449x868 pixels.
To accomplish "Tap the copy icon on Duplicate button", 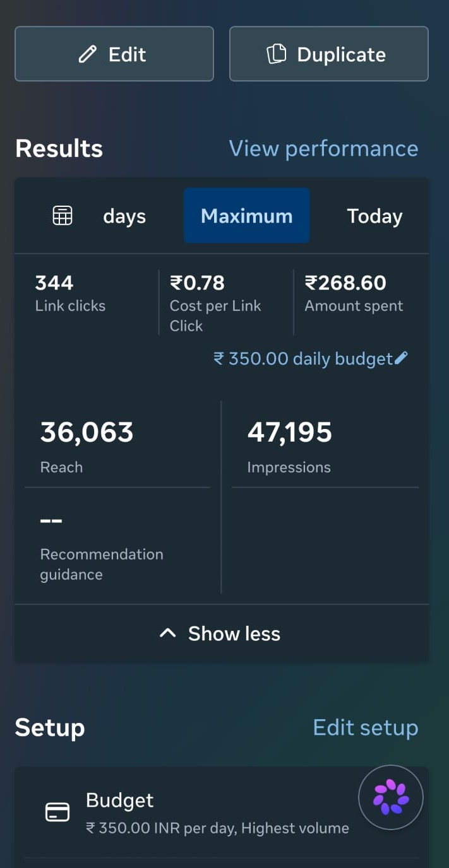I will pos(276,54).
